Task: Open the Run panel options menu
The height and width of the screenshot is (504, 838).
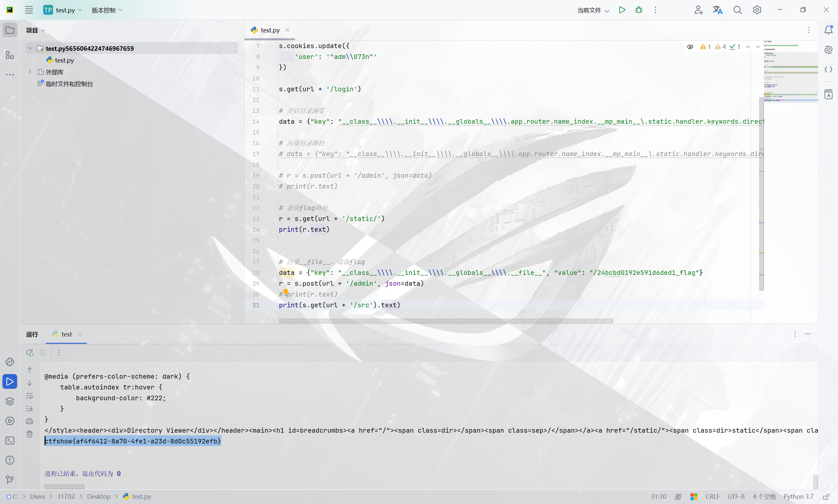Action: [x=795, y=334]
